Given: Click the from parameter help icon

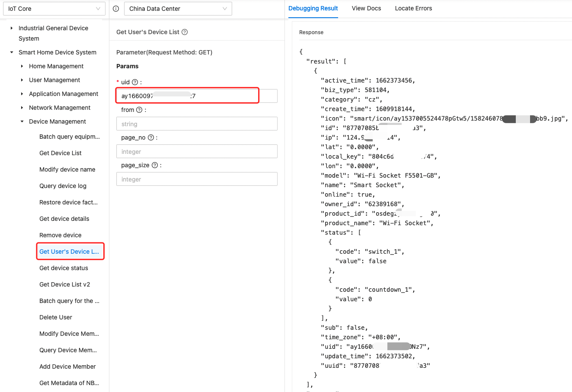Looking at the screenshot, I should point(139,110).
